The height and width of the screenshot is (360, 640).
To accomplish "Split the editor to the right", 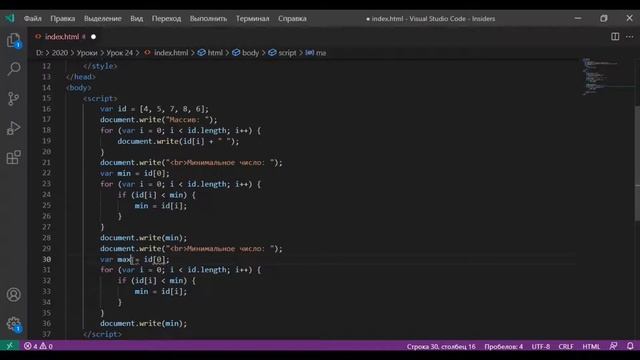I will click(615, 37).
